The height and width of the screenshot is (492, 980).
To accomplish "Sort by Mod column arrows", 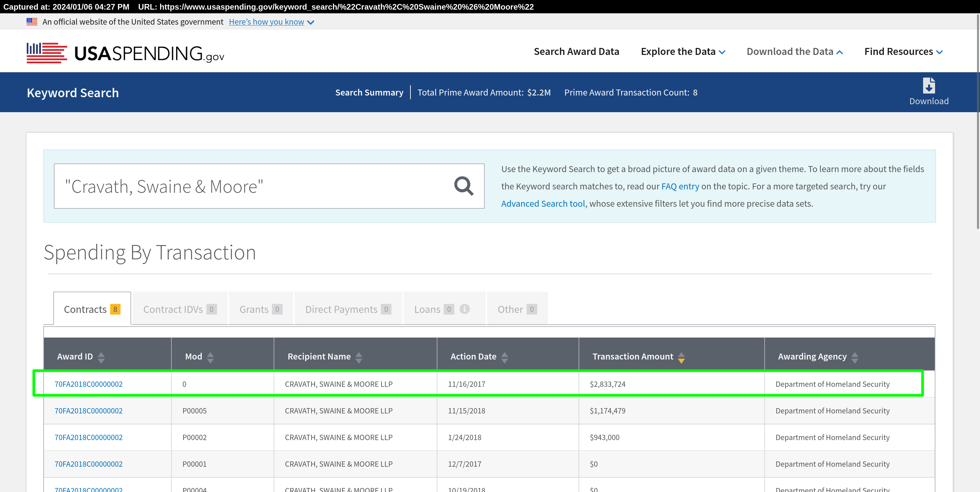I will [210, 357].
